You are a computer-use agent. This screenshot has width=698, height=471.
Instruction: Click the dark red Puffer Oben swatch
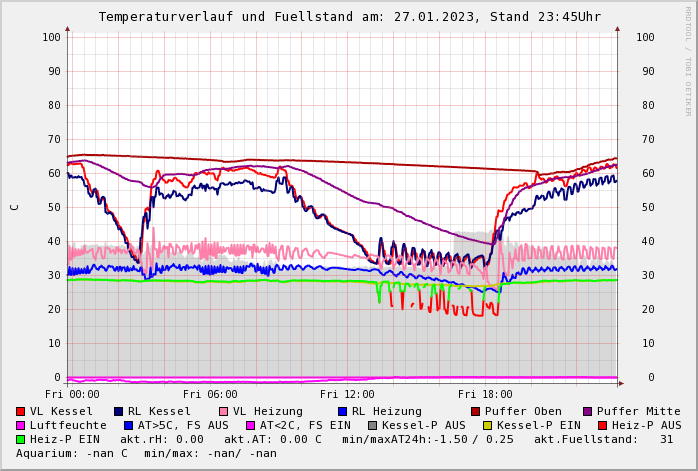[x=475, y=412]
